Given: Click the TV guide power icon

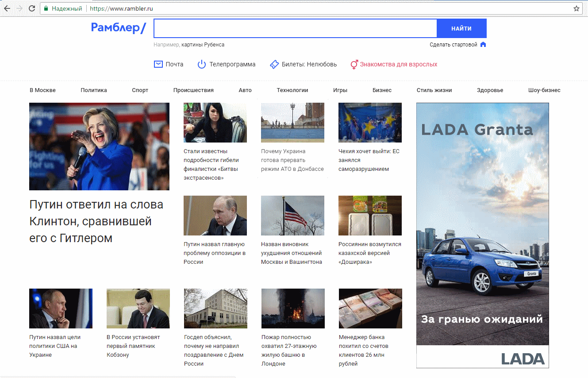Looking at the screenshot, I should click(202, 64).
